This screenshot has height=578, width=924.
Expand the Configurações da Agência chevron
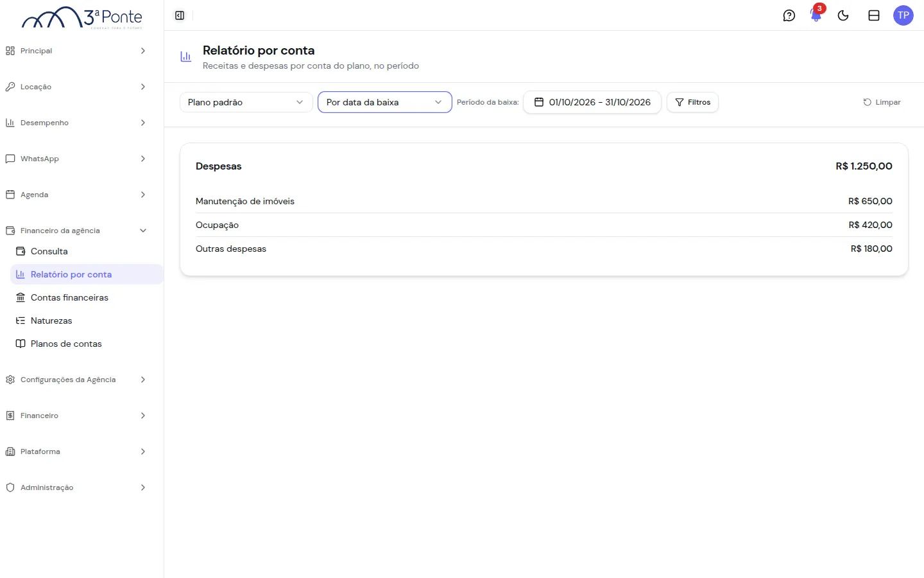click(143, 380)
